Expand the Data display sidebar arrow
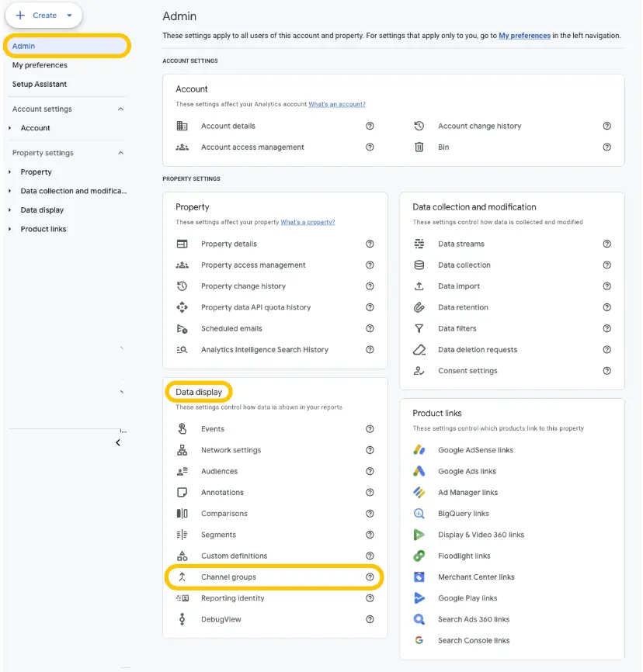Viewport: 643px width, 672px height. 10,210
